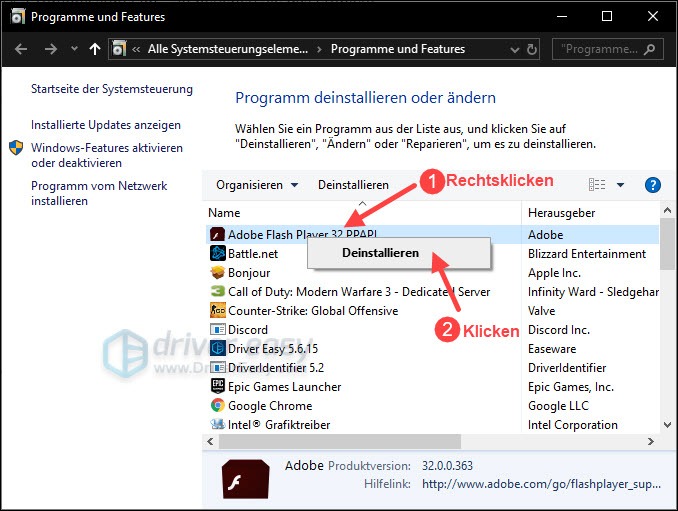This screenshot has height=511, width=678.
Task: Click publisher cell Blizzard Entertainment
Action: click(587, 254)
